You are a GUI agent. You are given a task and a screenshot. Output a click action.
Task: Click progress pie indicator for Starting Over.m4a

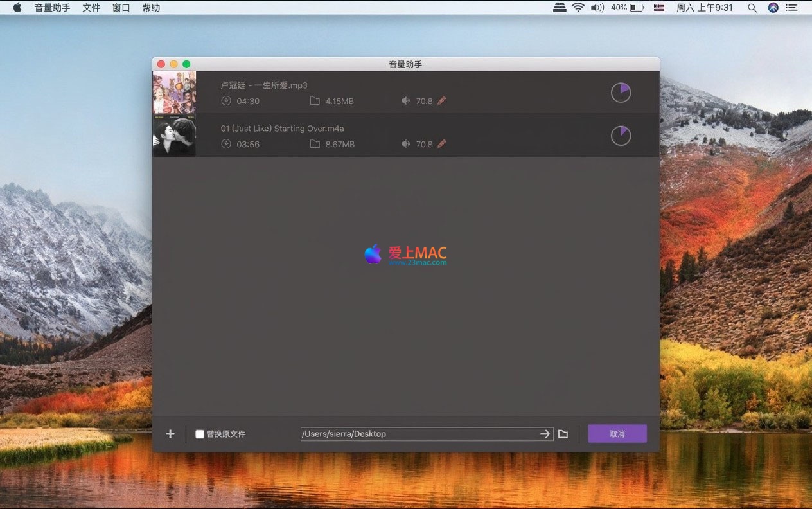(621, 136)
